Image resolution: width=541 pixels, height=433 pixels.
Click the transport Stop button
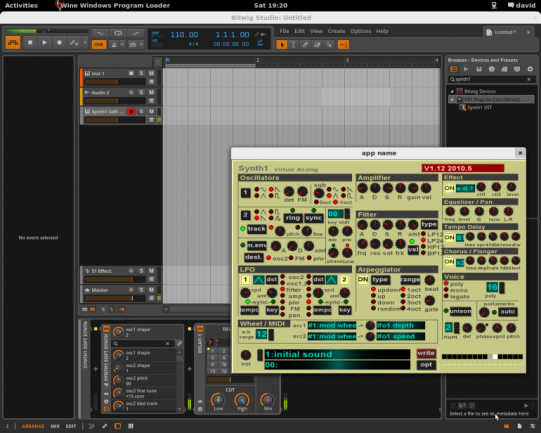pyautogui.click(x=30, y=43)
